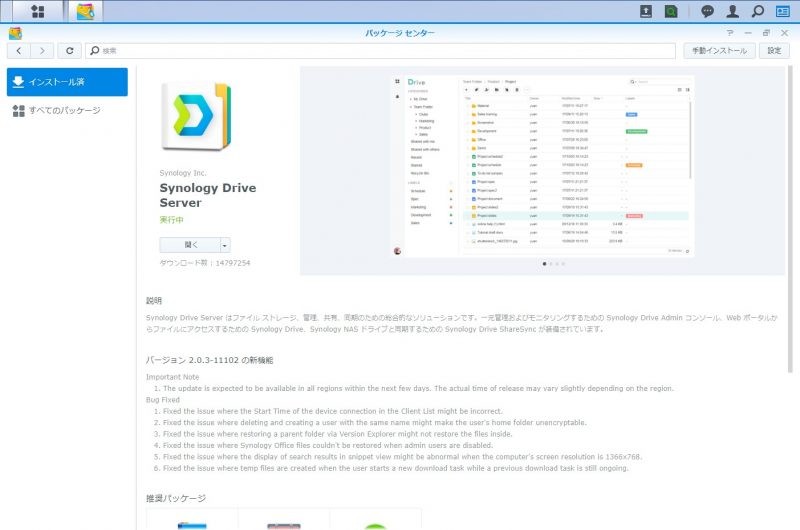Viewport: 800px width, 530px height.
Task: Open the 設定 settings button
Action: 773,50
